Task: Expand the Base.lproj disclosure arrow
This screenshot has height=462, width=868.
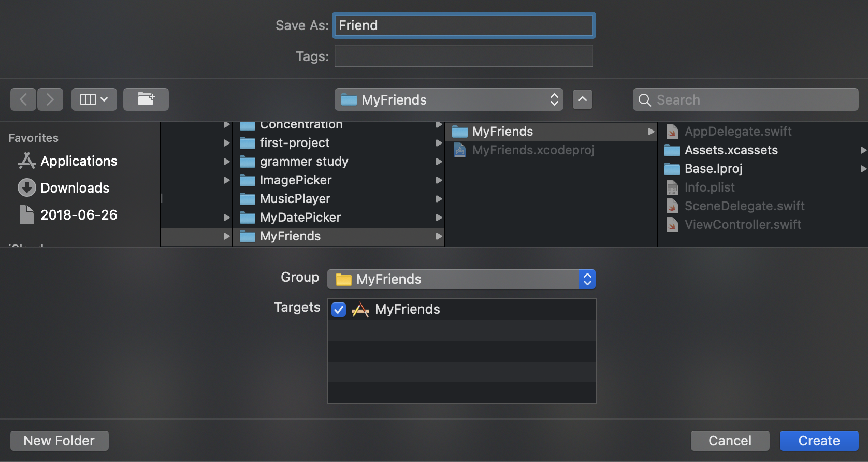Action: pos(863,169)
